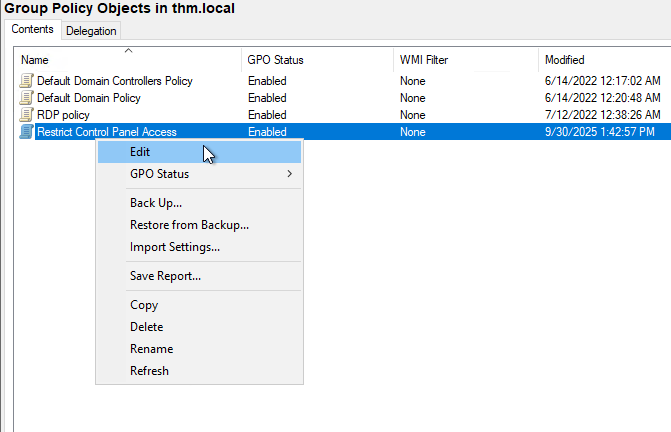Viewport: 671px width, 432px height.
Task: Choose Copy in the context menu
Action: pos(144,305)
